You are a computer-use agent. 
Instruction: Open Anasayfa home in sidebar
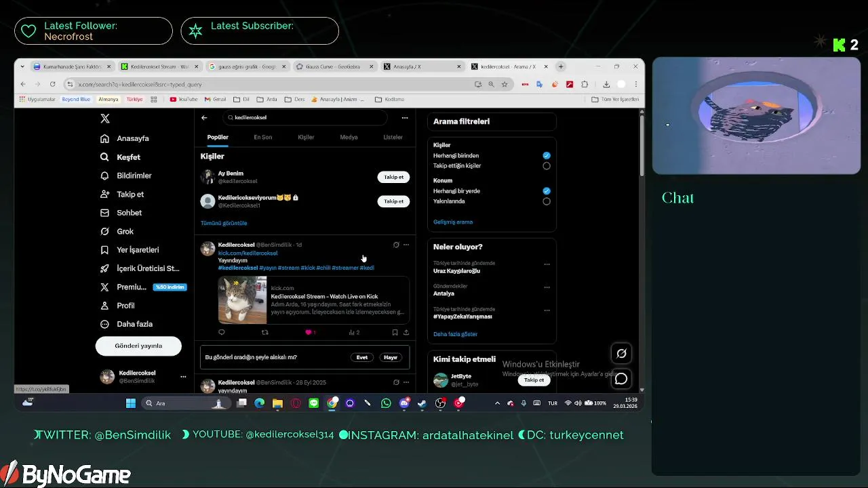[x=125, y=138]
